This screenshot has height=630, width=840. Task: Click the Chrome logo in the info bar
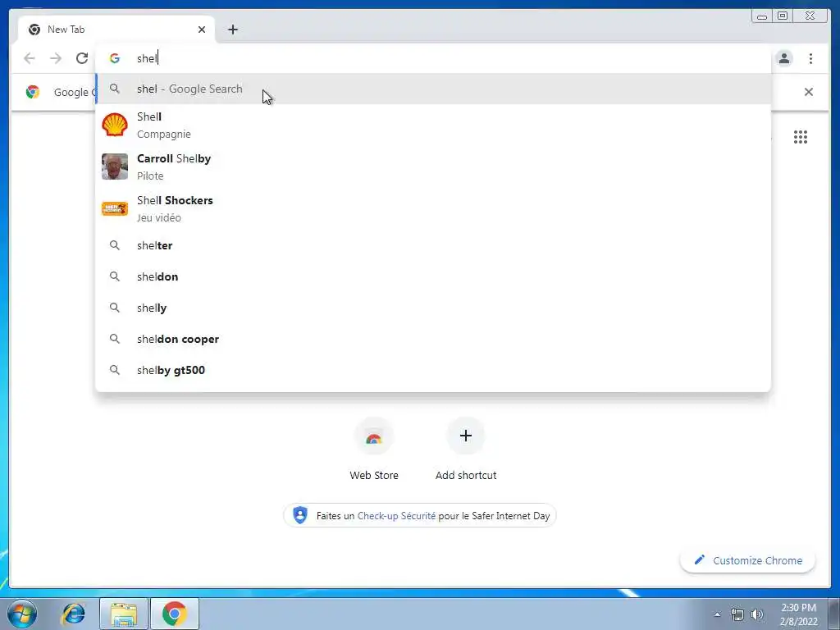33,92
